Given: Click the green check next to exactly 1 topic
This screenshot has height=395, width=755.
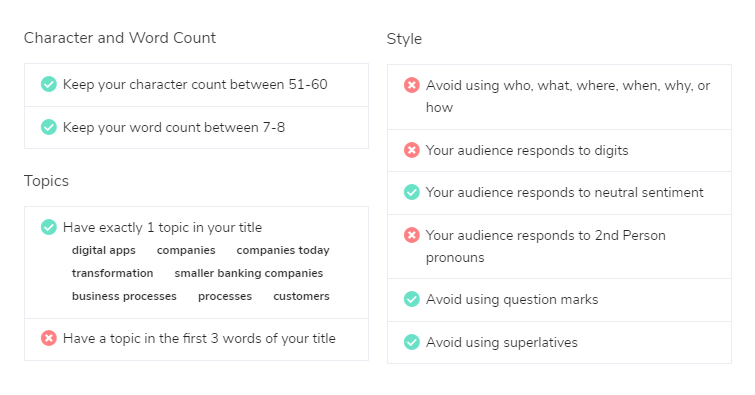Looking at the screenshot, I should click(x=49, y=227).
